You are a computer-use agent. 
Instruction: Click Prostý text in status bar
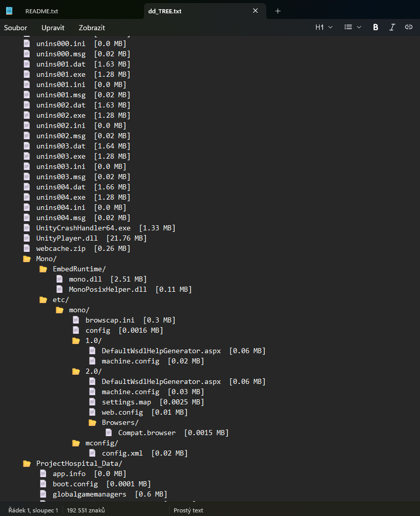(188, 510)
